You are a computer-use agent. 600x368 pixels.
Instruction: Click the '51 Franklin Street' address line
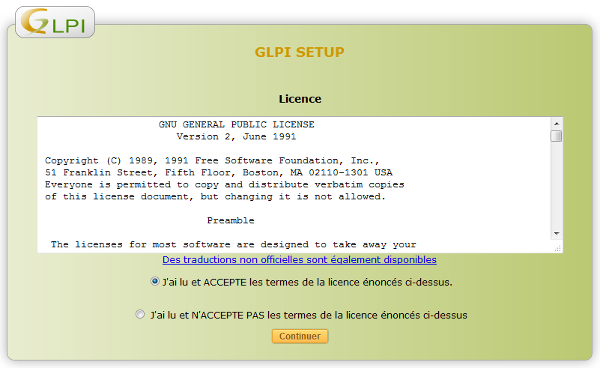218,173
